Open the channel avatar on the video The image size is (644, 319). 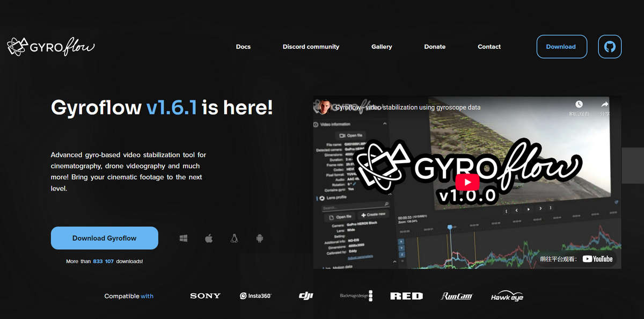coord(324,107)
